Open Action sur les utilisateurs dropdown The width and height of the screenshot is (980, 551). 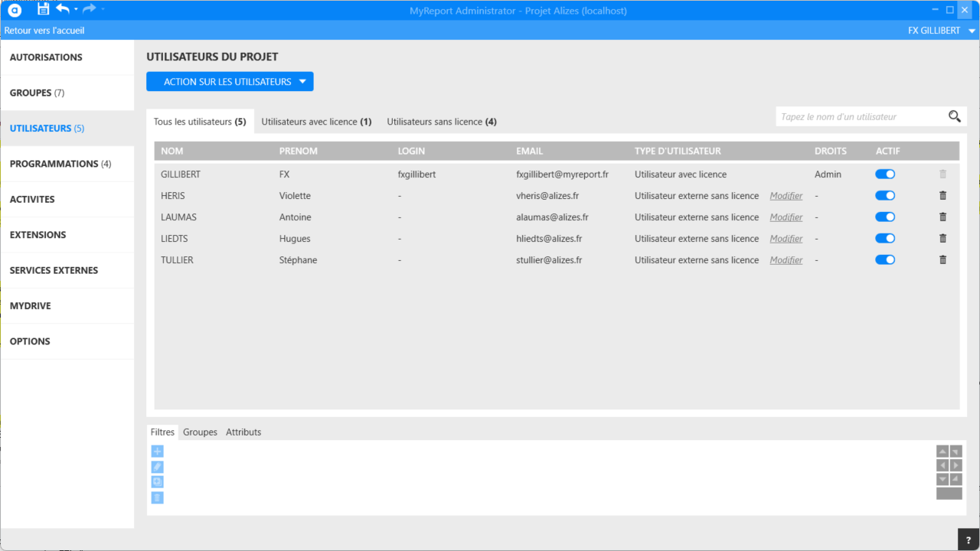pyautogui.click(x=230, y=82)
